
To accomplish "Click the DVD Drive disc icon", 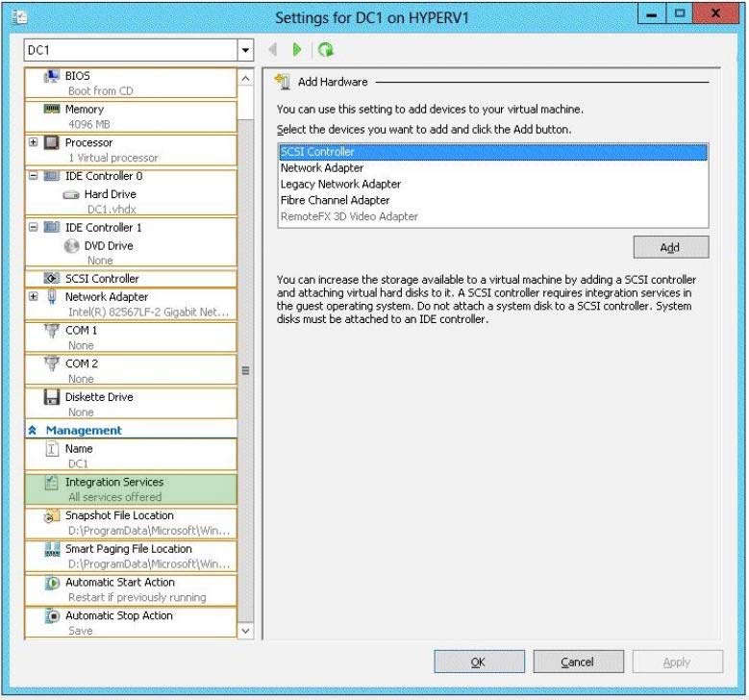I will pos(71,246).
